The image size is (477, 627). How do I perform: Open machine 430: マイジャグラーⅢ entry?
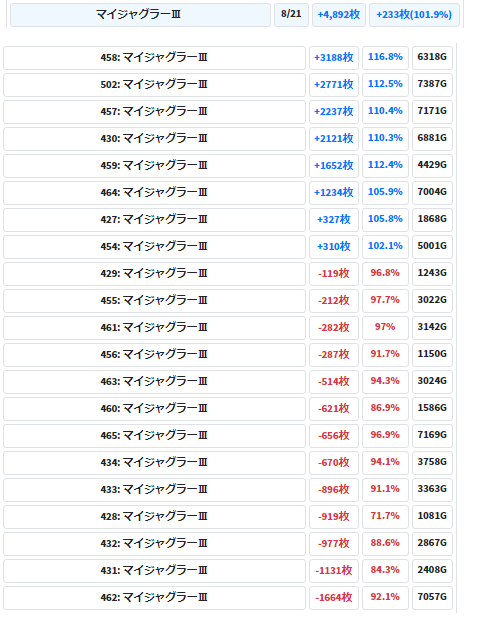pos(154,139)
